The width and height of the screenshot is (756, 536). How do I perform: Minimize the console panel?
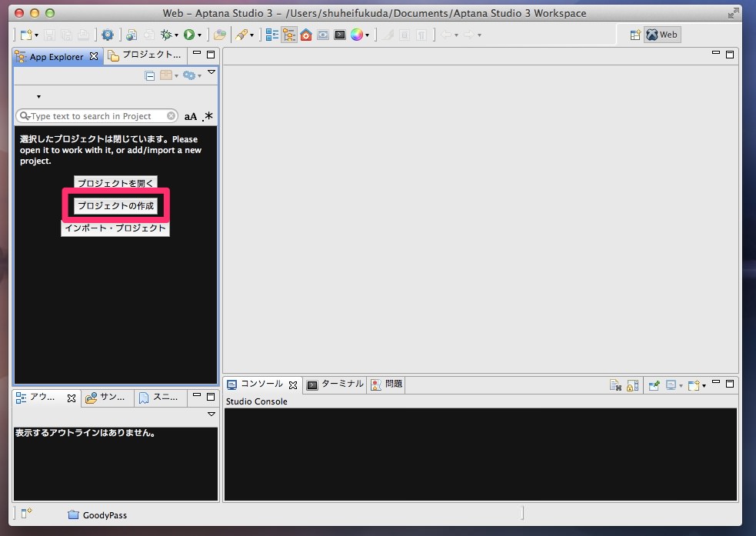pos(716,383)
